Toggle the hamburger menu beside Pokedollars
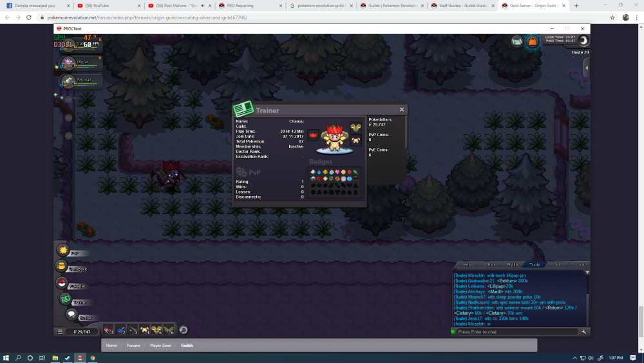644x363 pixels. (60, 331)
